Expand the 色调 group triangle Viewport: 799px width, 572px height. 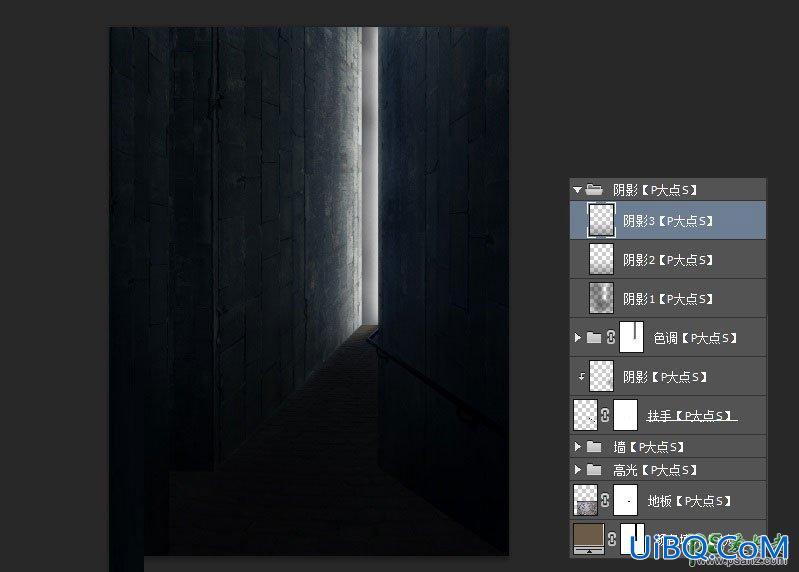pyautogui.click(x=577, y=337)
